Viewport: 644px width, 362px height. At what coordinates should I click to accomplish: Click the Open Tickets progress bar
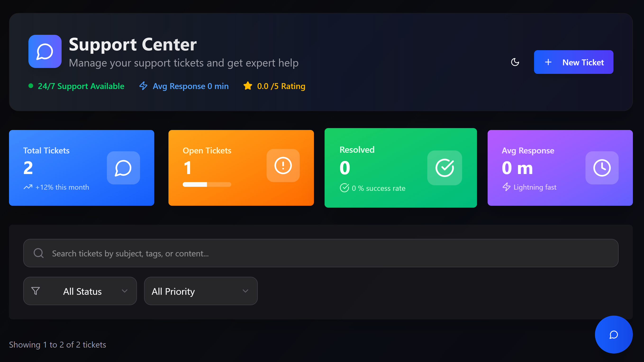207,185
